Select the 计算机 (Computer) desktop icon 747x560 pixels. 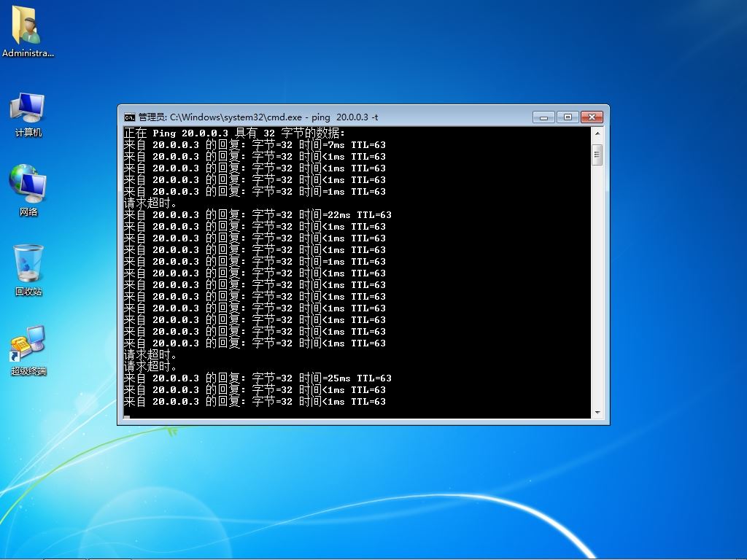click(28, 114)
